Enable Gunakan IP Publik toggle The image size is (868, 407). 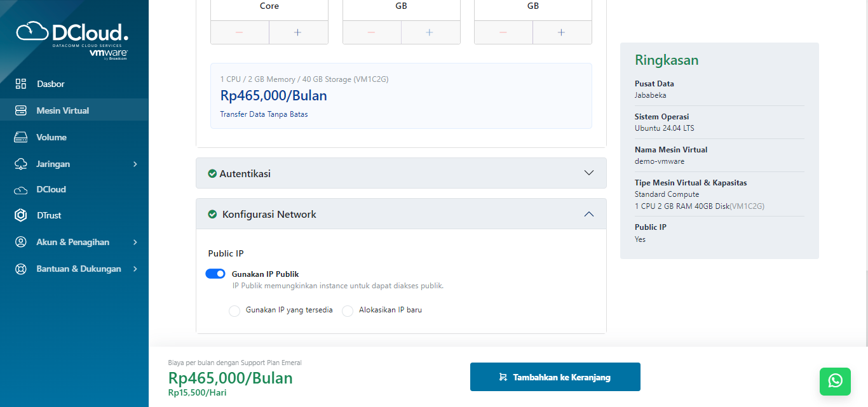pyautogui.click(x=215, y=273)
